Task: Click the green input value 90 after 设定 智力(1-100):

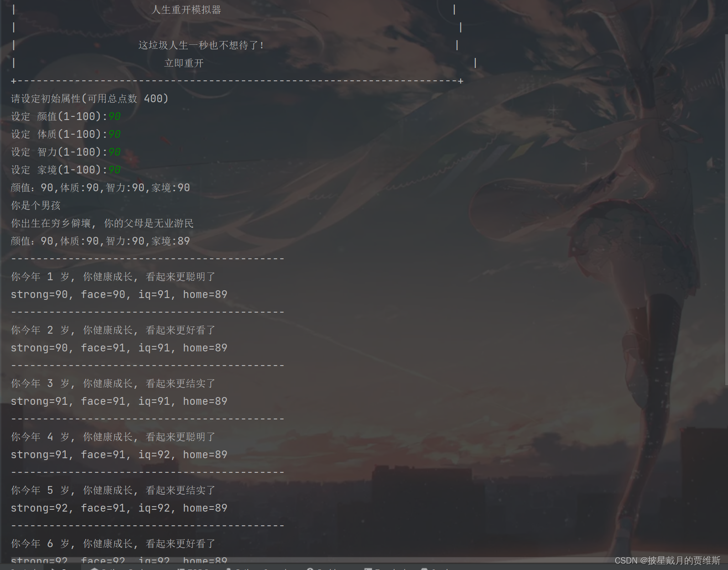Action: pyautogui.click(x=114, y=152)
